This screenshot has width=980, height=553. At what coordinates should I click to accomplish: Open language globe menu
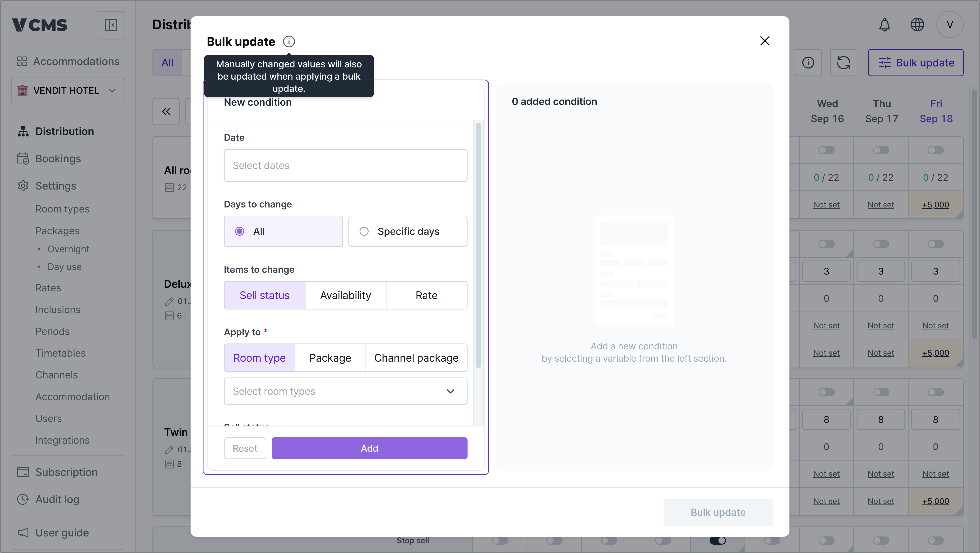click(x=917, y=25)
